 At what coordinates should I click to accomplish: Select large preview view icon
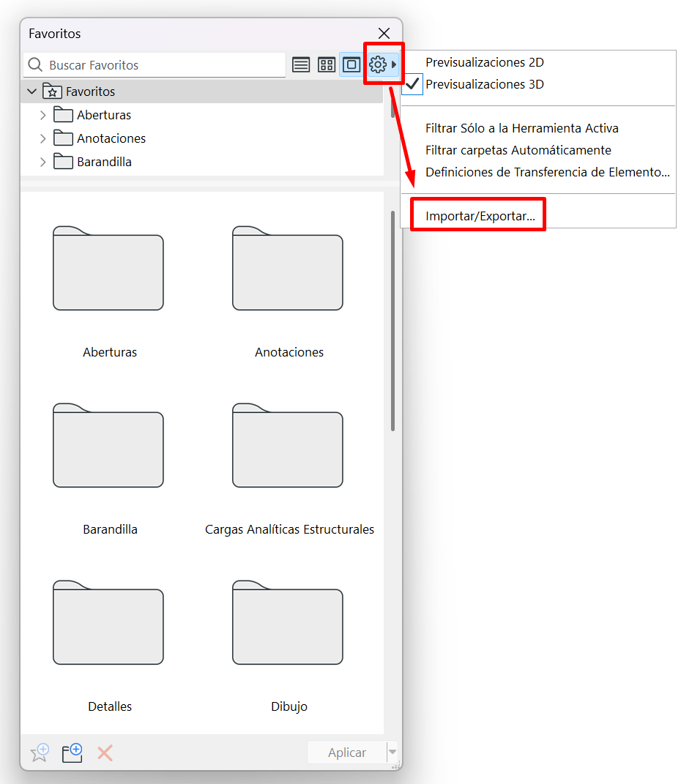click(x=351, y=65)
